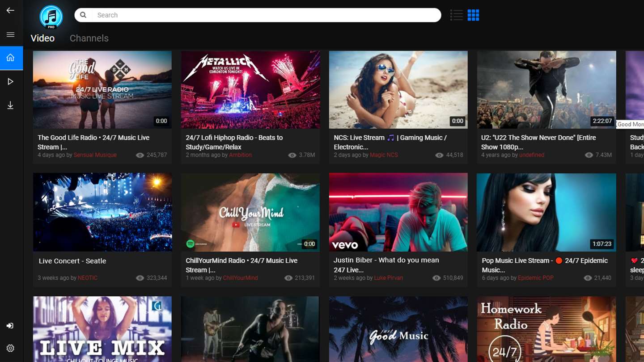Open the U2 show thumbnail
The image size is (644, 362).
tap(547, 90)
